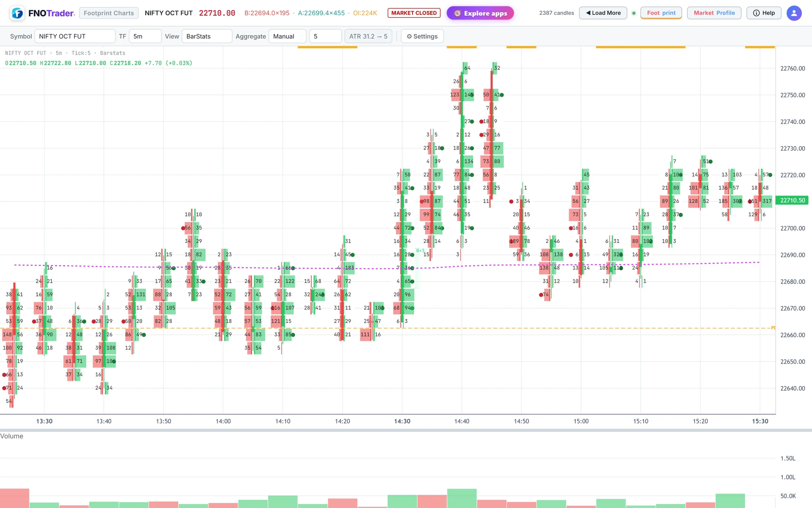Viewport: 812px width, 508px height.
Task: Click the 15:00 time axis label
Action: point(581,421)
